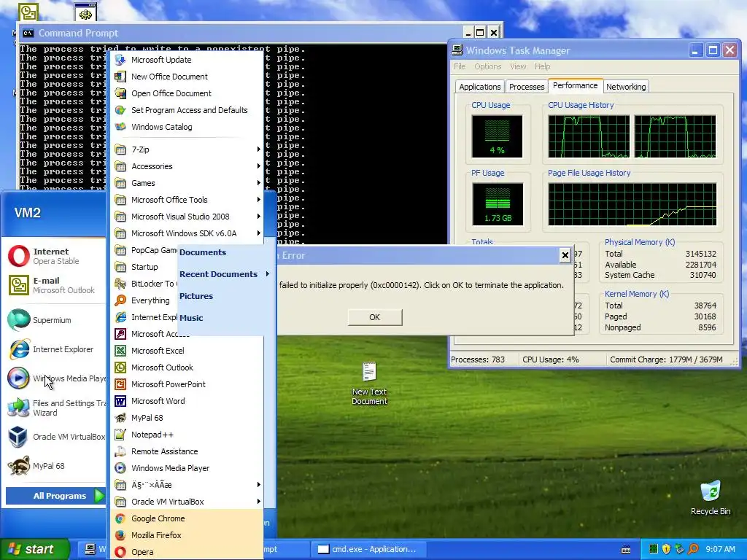This screenshot has width=747, height=560.
Task: Click the taskbar clock showing 9:07 AM
Action: [720, 549]
